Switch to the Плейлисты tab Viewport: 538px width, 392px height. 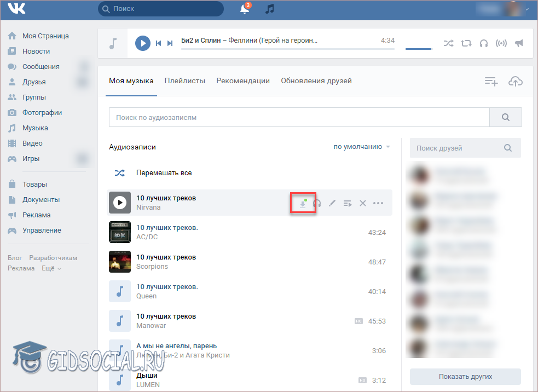pos(184,80)
